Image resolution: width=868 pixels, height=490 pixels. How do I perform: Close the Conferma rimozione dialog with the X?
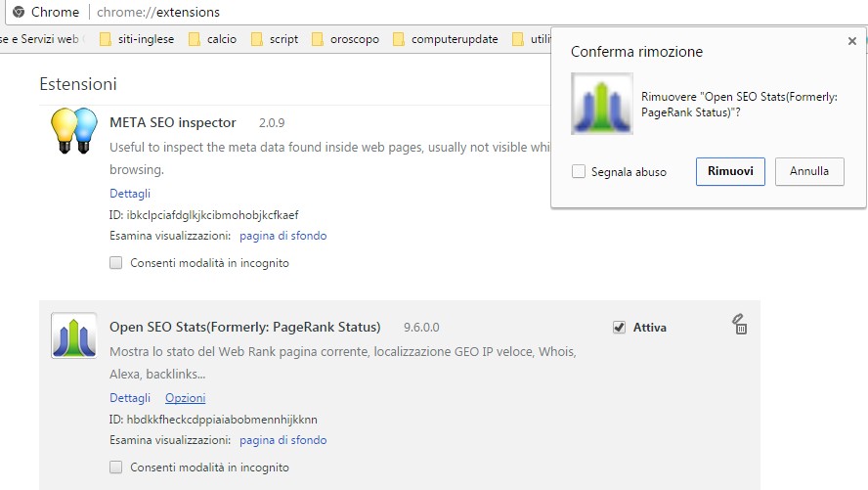point(851,41)
